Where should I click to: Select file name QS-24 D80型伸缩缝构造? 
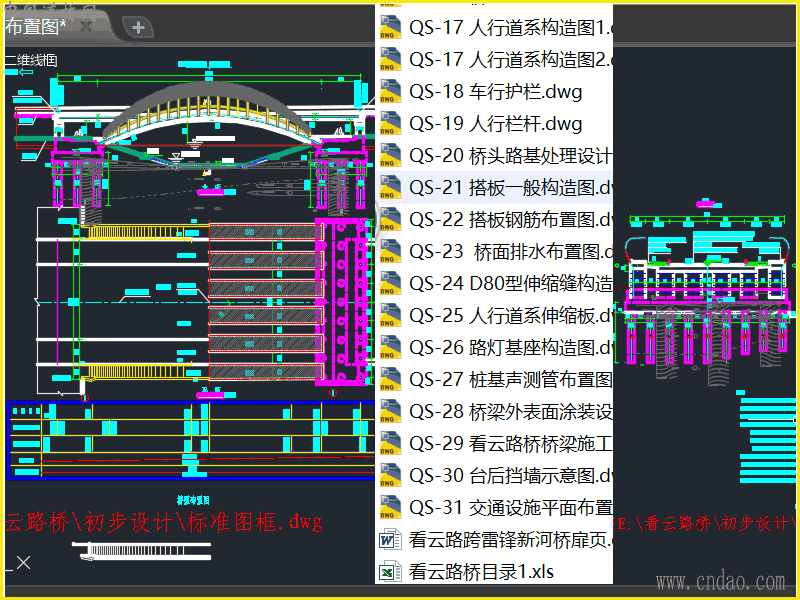pos(511,284)
